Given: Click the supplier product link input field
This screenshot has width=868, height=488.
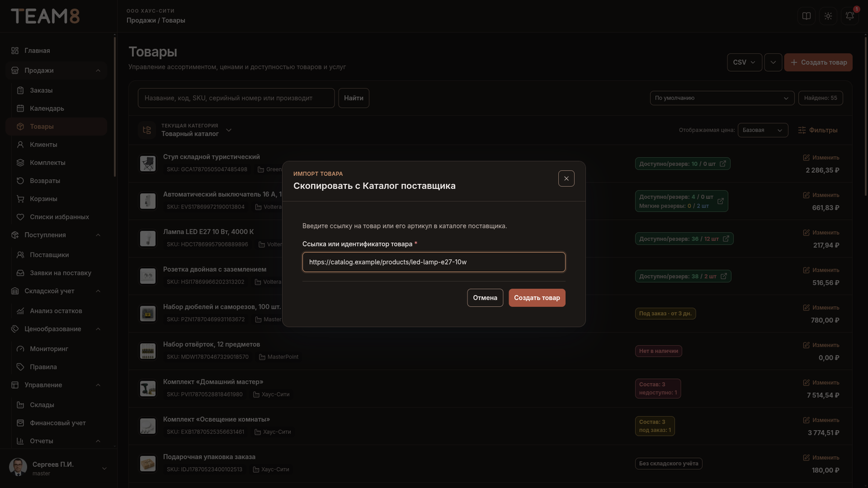Looking at the screenshot, I should tap(434, 262).
